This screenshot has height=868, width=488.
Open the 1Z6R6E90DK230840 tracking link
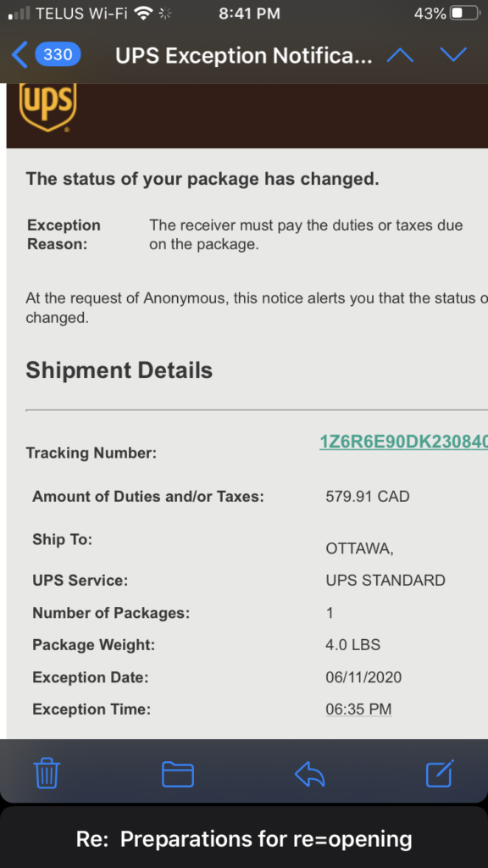coord(403,441)
